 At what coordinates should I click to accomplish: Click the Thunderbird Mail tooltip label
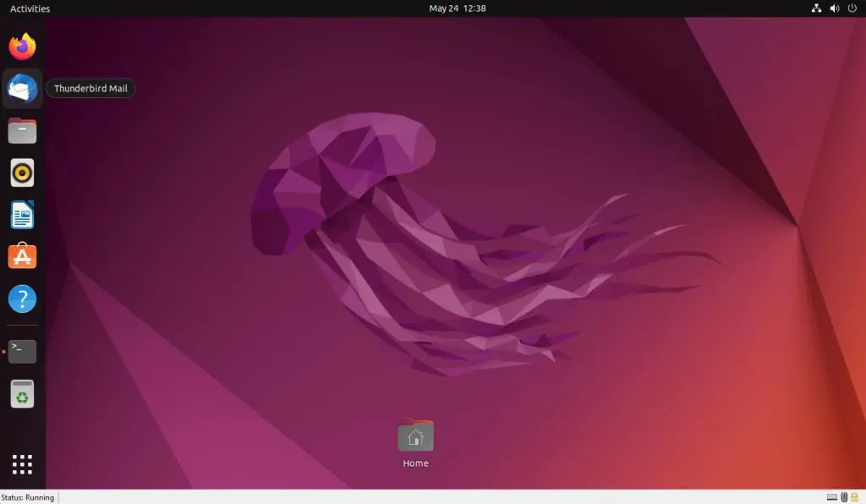coord(90,88)
